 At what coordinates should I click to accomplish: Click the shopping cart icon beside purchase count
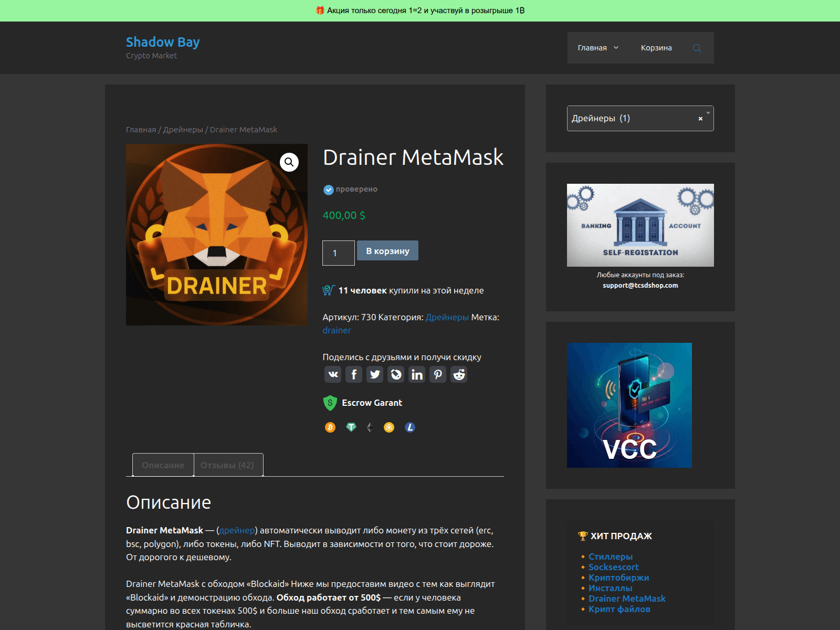329,290
